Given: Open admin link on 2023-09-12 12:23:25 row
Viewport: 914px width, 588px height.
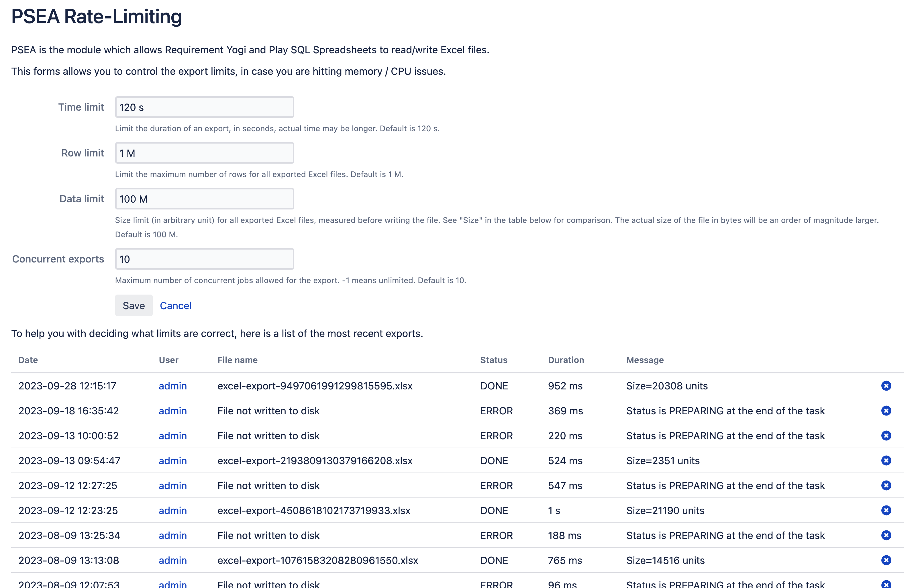Looking at the screenshot, I should [x=172, y=511].
